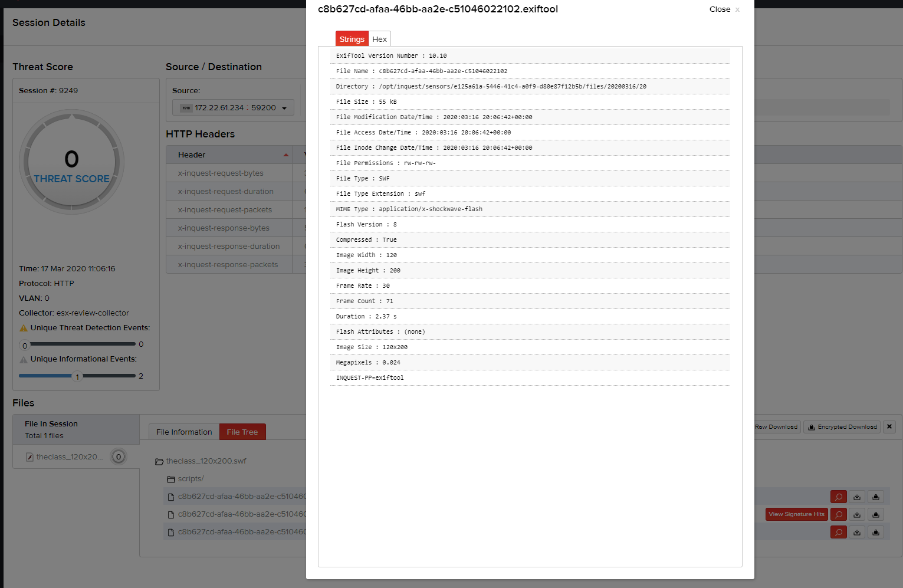Click the warning icon by Unique Threat Detection Events
This screenshot has height=588, width=903.
(x=24, y=328)
